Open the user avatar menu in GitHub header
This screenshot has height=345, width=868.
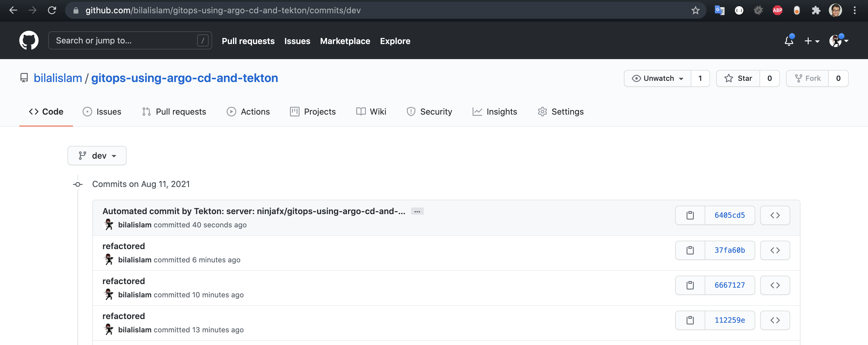pos(839,41)
